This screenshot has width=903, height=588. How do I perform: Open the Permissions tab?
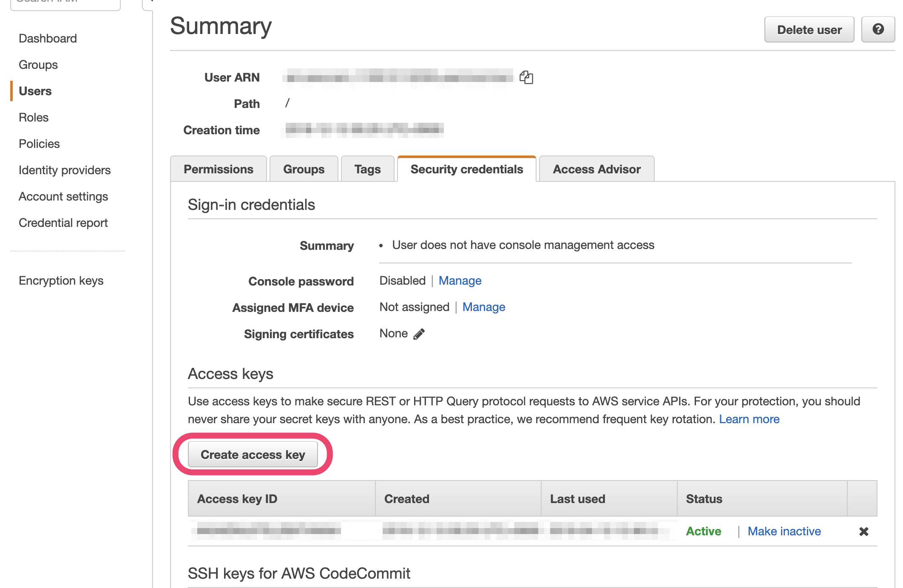(x=218, y=169)
